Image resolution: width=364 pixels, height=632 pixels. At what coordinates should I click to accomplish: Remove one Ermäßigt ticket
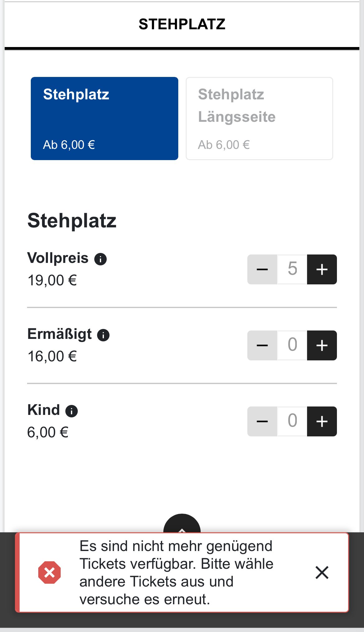coord(262,345)
